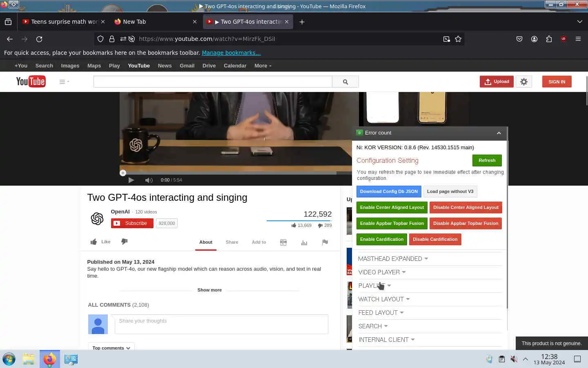This screenshot has height=368, width=588.
Task: Click the YouTube logo
Action: click(x=31, y=81)
